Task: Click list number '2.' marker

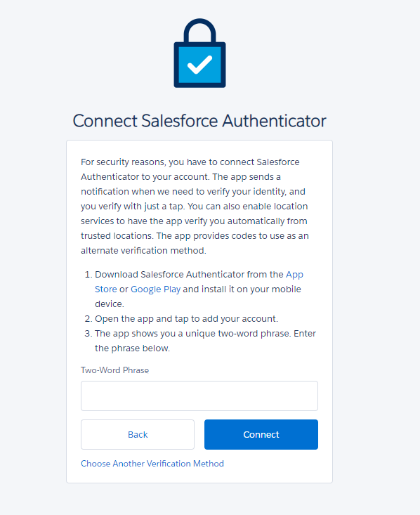Action: click(x=88, y=318)
